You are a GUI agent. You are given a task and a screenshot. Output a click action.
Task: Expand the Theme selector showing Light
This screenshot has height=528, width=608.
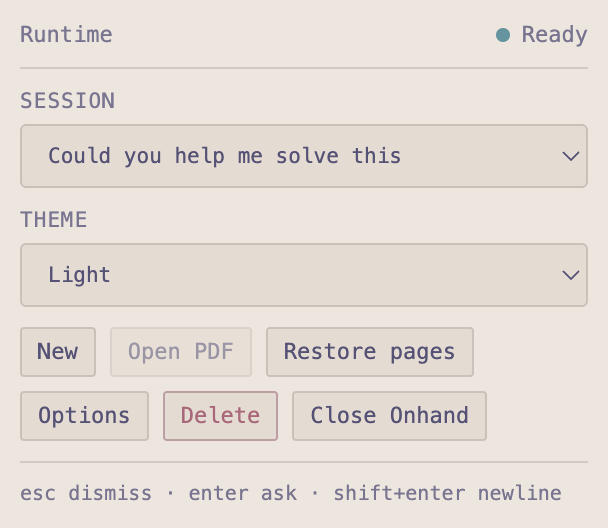coord(304,275)
